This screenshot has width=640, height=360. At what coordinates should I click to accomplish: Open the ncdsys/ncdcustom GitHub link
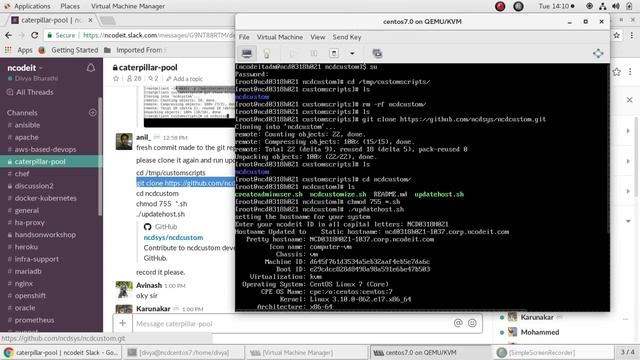173,238
